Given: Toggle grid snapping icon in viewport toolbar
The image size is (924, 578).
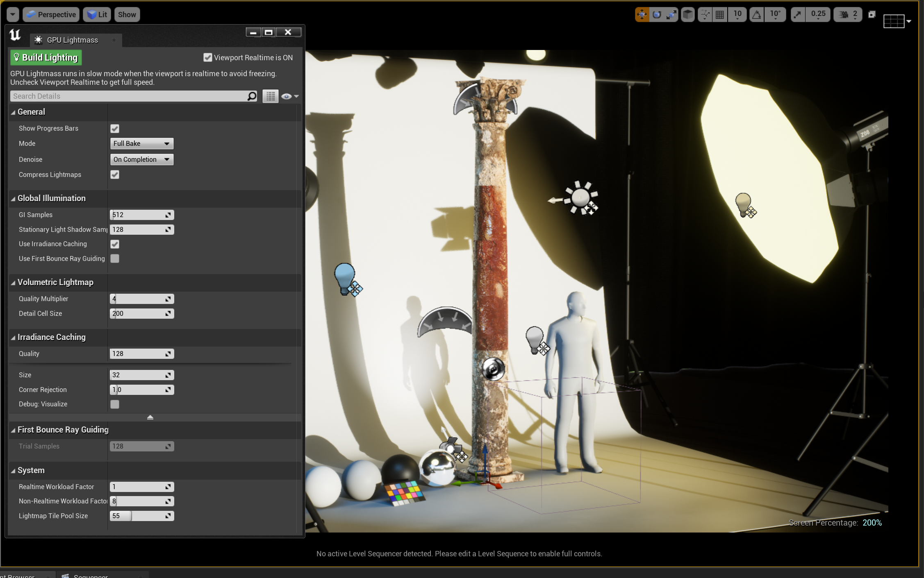Looking at the screenshot, I should (720, 15).
